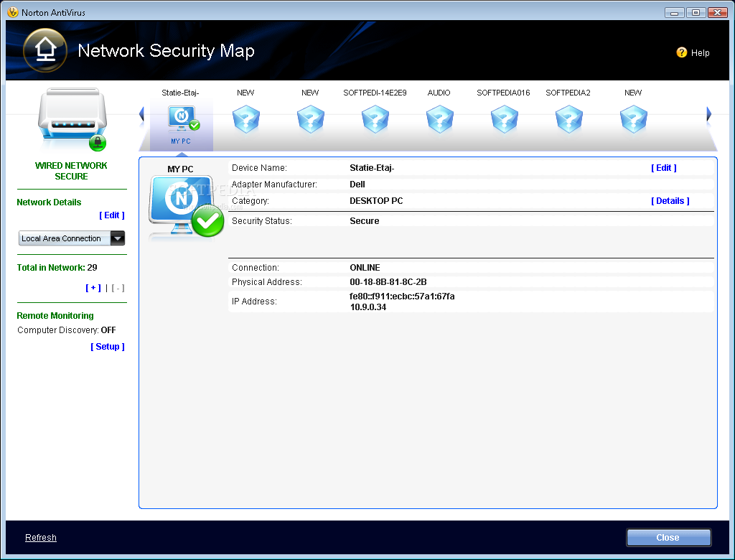This screenshot has width=735, height=560.
Task: Open Help via the question mark icon
Action: point(682,52)
